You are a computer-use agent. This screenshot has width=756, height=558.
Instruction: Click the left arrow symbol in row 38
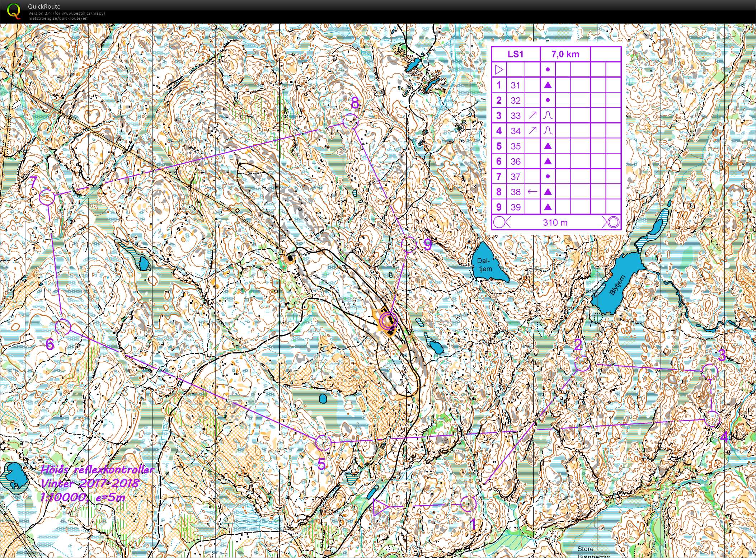[532, 192]
